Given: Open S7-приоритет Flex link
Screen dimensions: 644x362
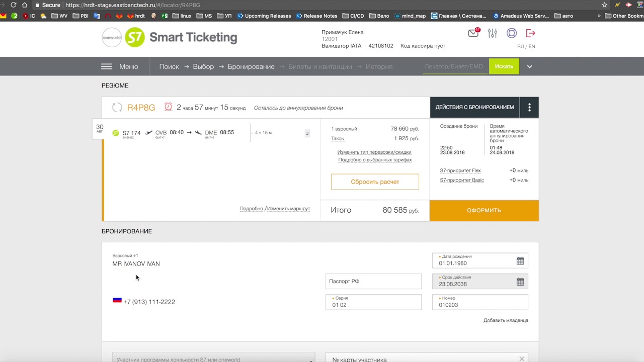Looking at the screenshot, I should pos(460,170).
